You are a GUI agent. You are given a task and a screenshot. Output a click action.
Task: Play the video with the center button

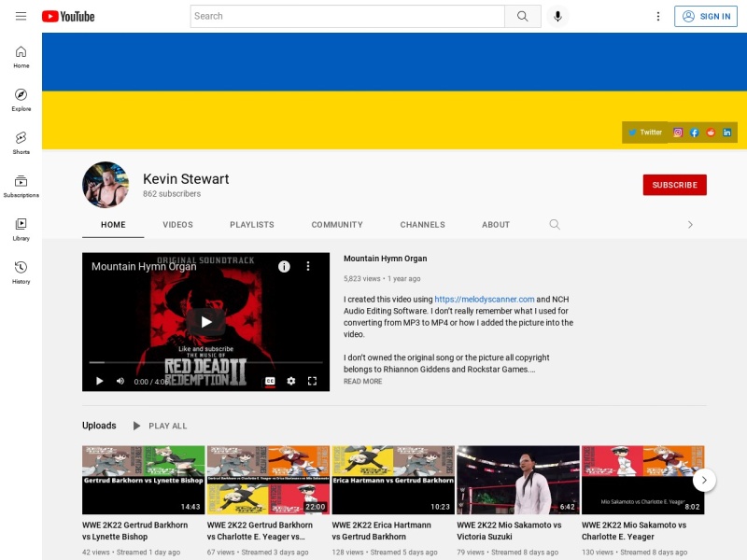tap(205, 322)
